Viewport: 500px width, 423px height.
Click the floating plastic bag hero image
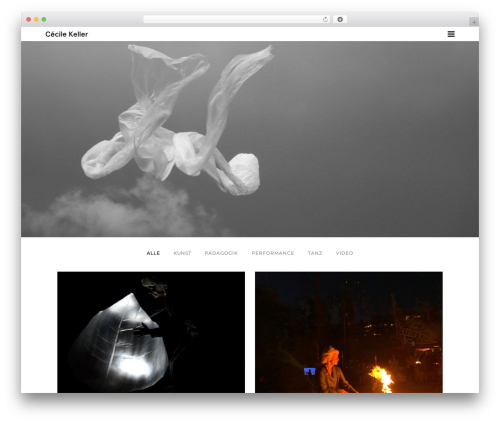click(x=250, y=139)
